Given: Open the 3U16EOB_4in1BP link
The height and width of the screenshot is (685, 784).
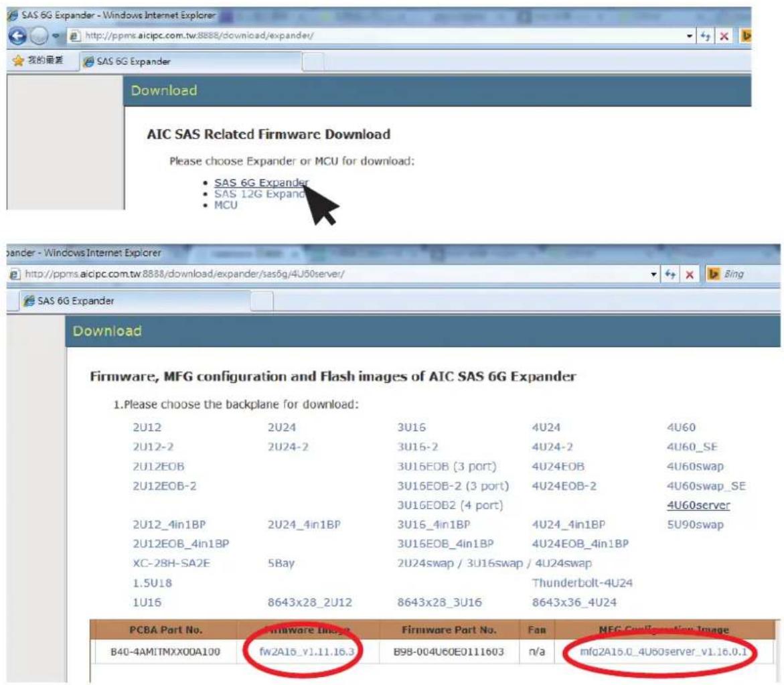Looking at the screenshot, I should (x=445, y=544).
